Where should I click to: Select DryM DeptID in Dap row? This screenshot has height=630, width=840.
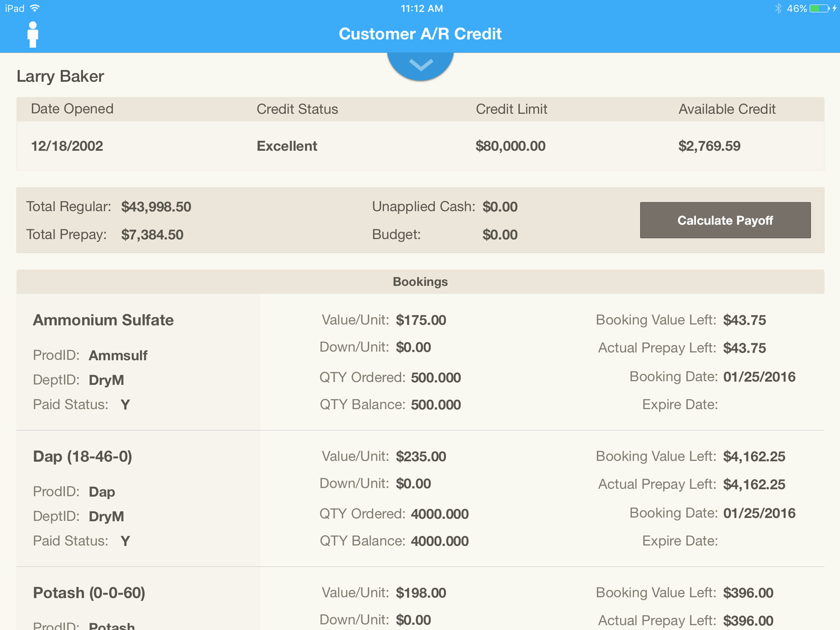point(106,516)
